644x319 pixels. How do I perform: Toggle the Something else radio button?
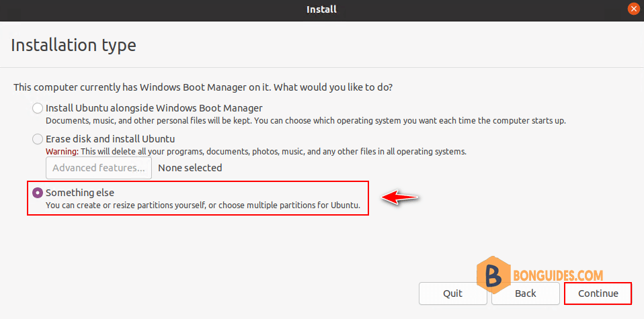(38, 192)
